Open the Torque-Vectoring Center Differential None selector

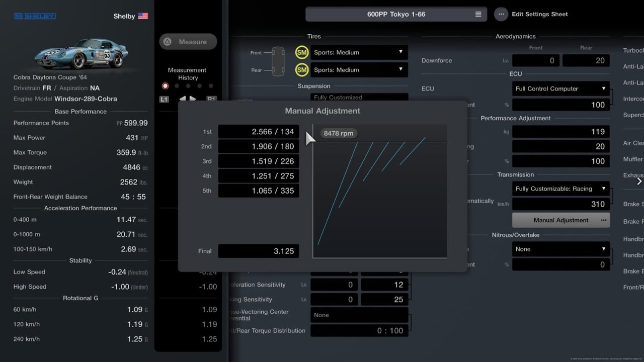pyautogui.click(x=359, y=315)
